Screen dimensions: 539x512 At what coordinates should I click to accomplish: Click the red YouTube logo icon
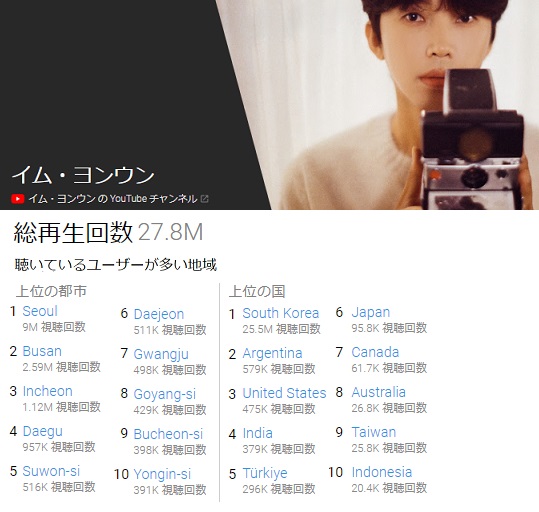tap(18, 199)
